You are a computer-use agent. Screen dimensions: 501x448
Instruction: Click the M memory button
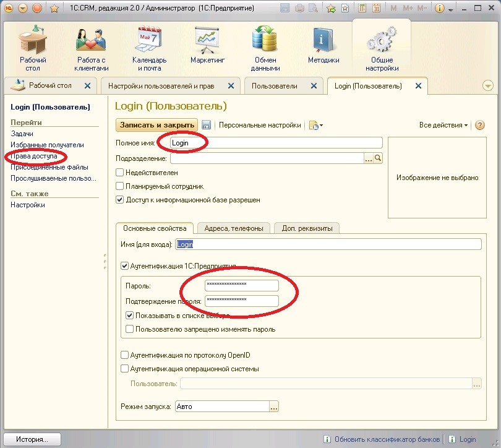[393, 8]
